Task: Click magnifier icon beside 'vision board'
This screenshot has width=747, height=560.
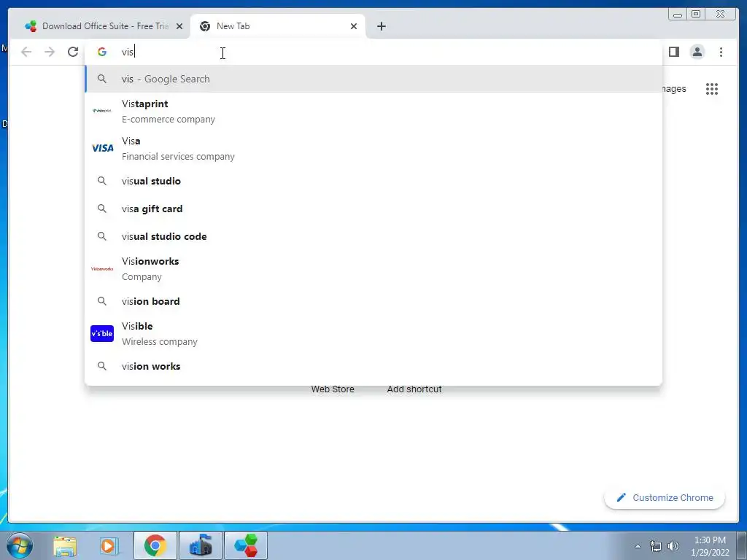Action: (x=102, y=301)
